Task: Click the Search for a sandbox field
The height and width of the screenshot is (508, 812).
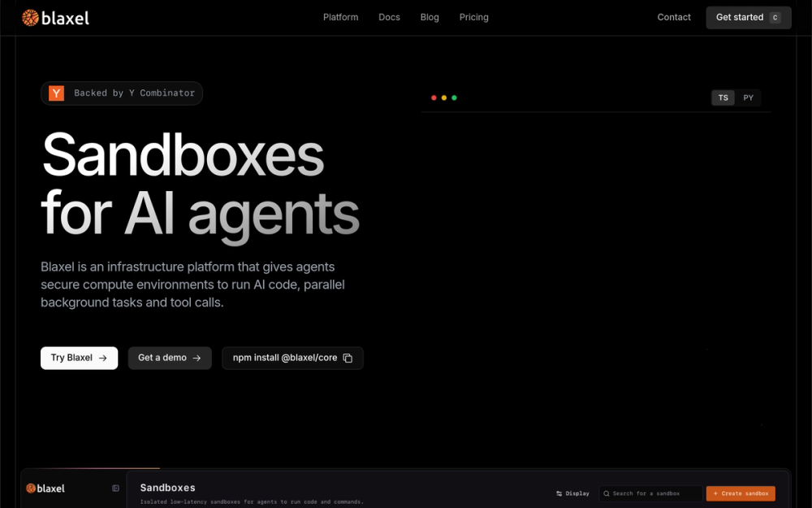Action: (x=650, y=493)
